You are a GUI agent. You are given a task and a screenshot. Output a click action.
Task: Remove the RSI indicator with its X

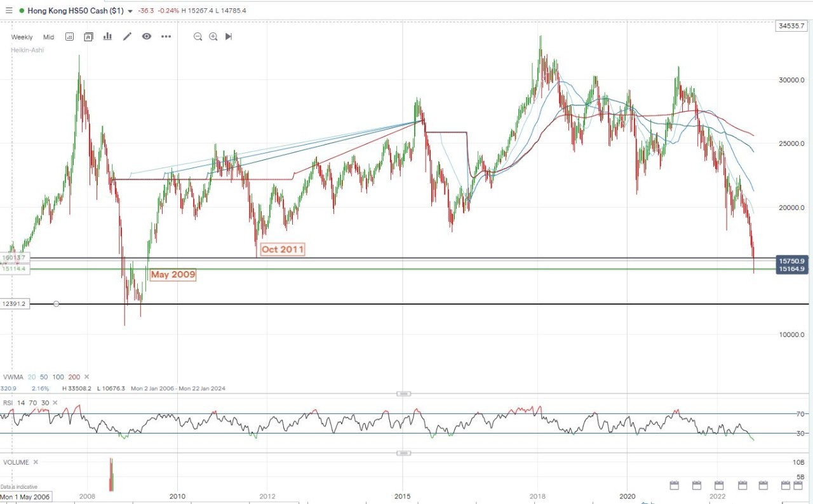[55, 402]
